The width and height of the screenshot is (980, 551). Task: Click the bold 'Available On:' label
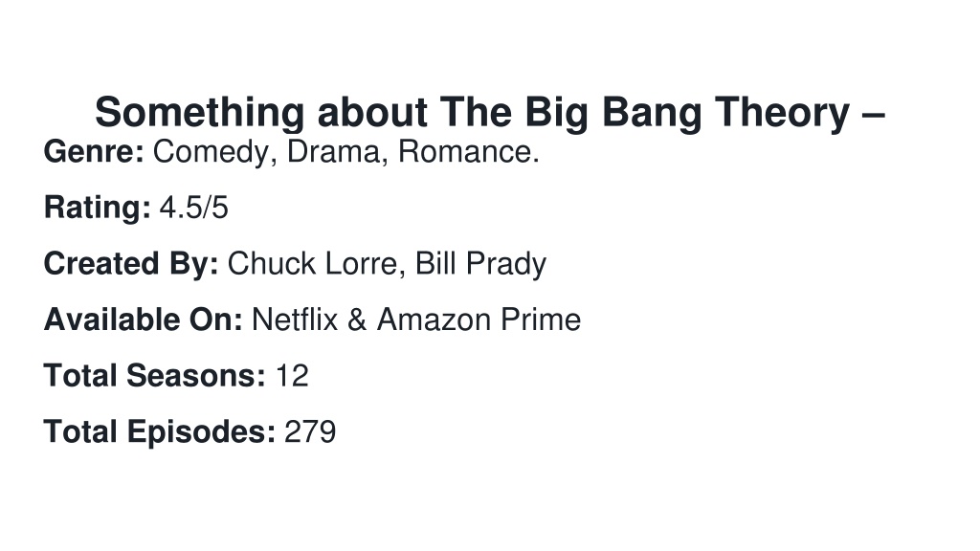[x=144, y=320]
